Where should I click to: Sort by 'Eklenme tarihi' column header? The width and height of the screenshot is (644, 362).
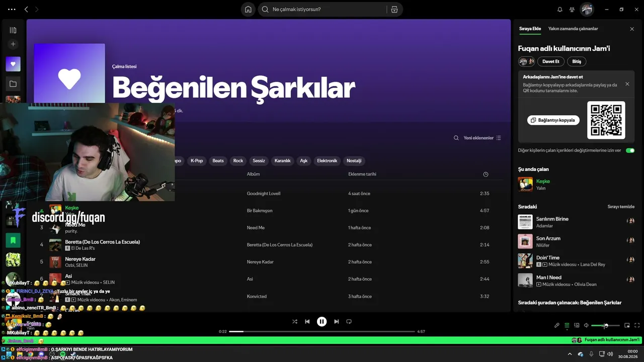pyautogui.click(x=362, y=174)
